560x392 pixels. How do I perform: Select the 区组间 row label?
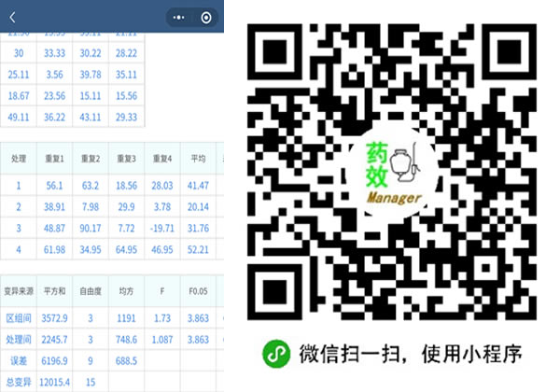(x=19, y=318)
